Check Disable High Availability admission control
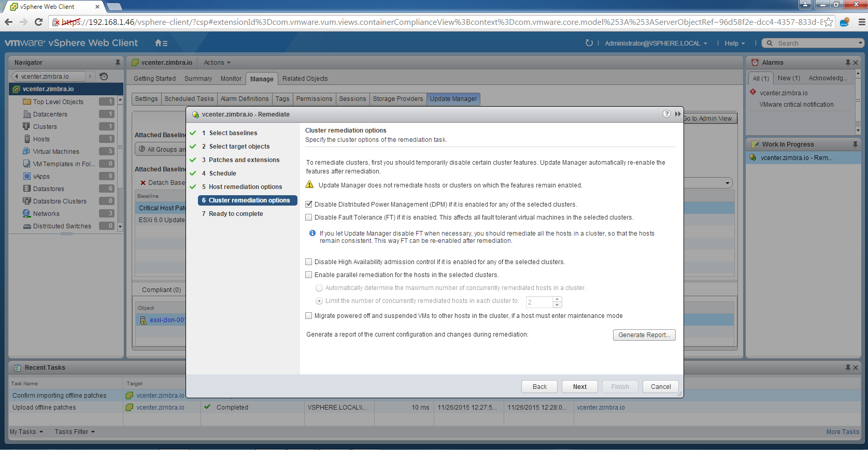This screenshot has height=450, width=868. pyautogui.click(x=309, y=262)
